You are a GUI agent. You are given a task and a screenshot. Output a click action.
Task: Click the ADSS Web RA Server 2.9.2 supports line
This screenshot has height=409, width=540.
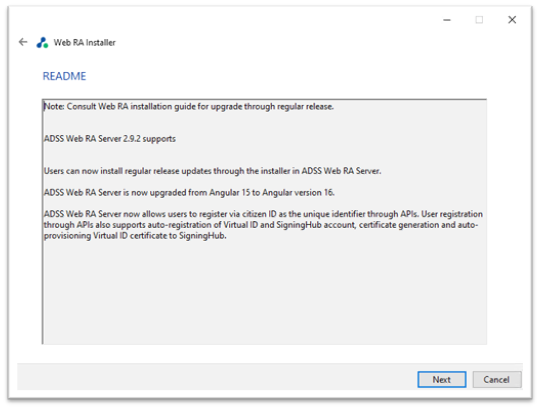coord(110,139)
